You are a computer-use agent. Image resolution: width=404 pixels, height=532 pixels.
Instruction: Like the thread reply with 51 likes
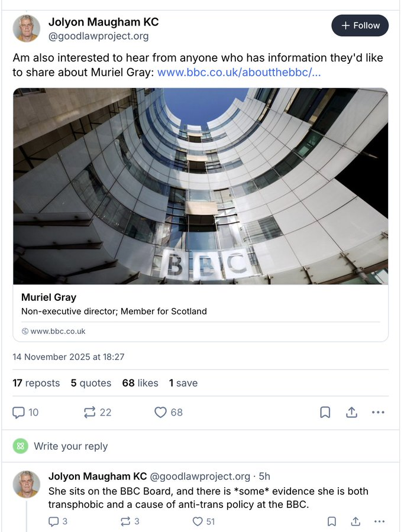point(198,521)
